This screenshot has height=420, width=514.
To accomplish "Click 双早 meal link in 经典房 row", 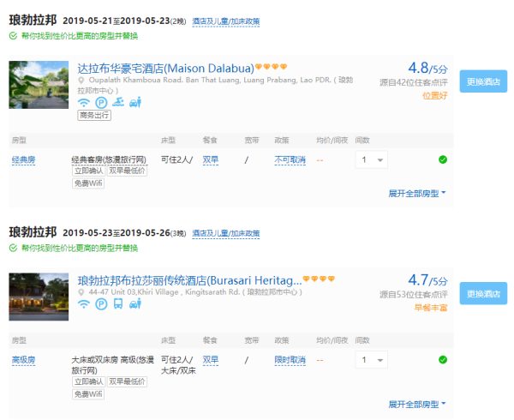I will coord(211,160).
